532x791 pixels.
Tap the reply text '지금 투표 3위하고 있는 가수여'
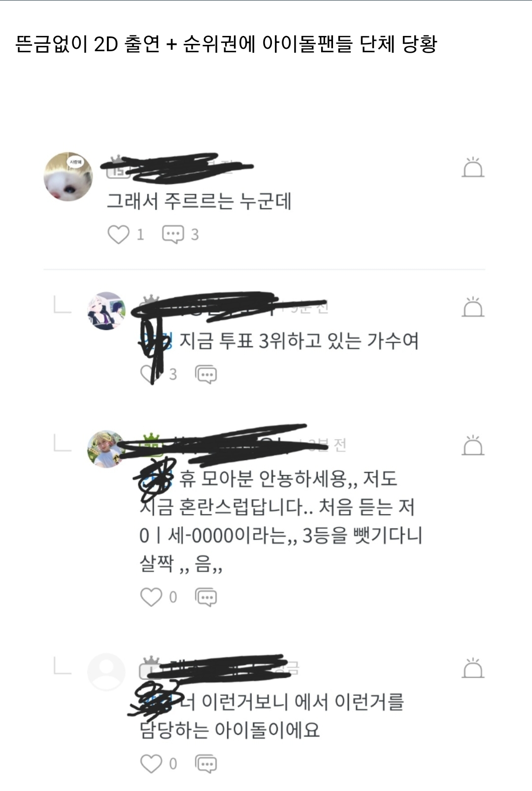299,340
